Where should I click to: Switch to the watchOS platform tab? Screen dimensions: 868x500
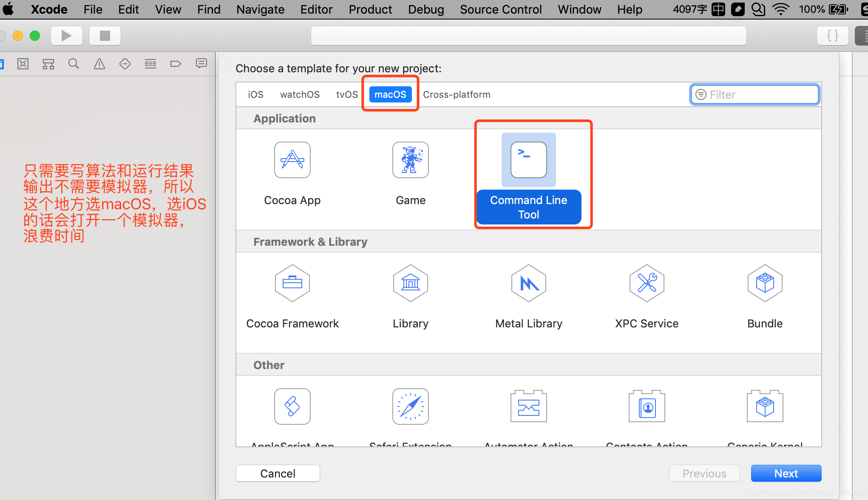point(300,94)
